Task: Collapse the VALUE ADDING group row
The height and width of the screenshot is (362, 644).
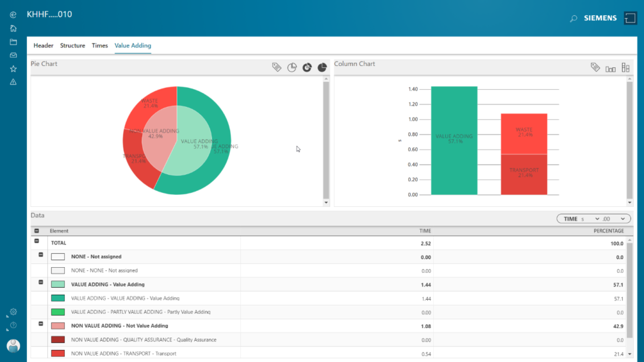Action: tap(41, 283)
